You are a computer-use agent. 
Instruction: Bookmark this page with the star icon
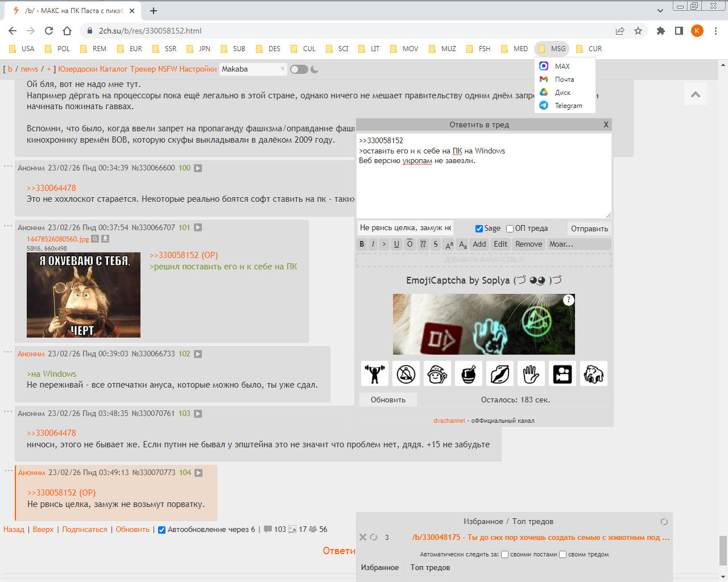coord(638,31)
